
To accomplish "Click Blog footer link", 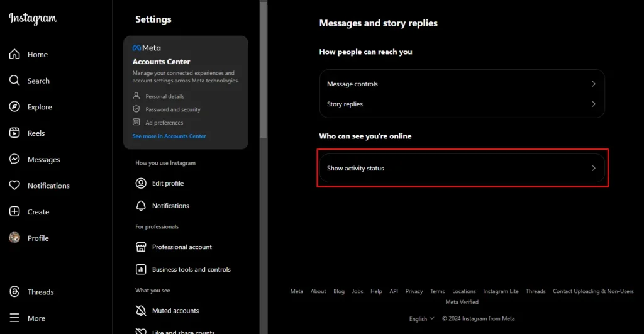I will [x=339, y=291].
